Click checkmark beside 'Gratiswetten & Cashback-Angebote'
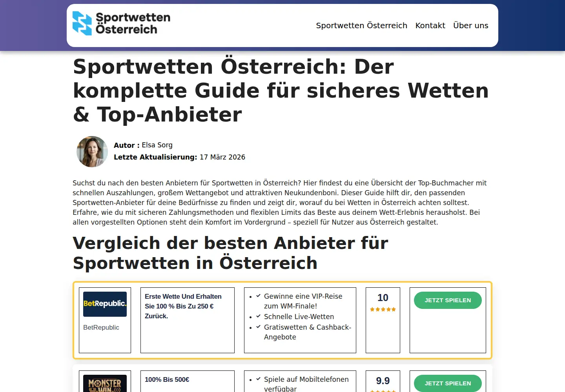Screen dimensions: 565x392 click(258, 327)
